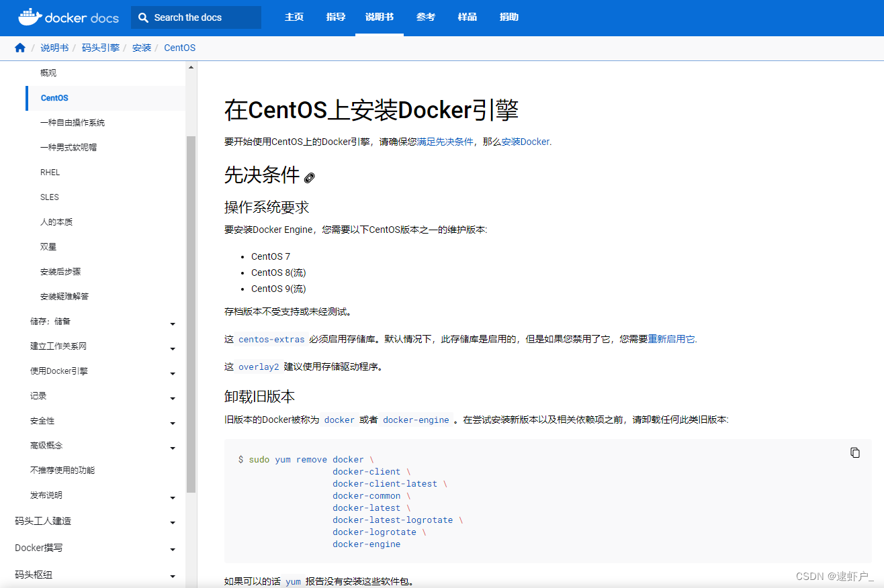Expand the 记录 section arrow
Screen dimensions: 884x588
coord(173,399)
